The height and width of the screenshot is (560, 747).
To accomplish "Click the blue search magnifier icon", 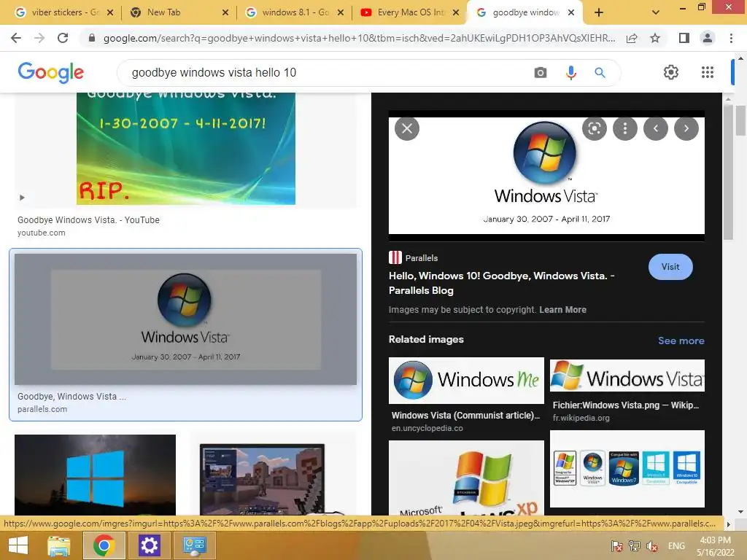I will pyautogui.click(x=600, y=72).
